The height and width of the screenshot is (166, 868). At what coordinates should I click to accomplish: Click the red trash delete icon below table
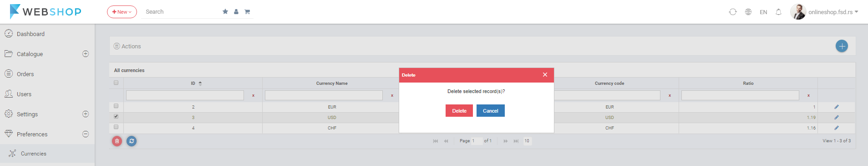(x=117, y=141)
